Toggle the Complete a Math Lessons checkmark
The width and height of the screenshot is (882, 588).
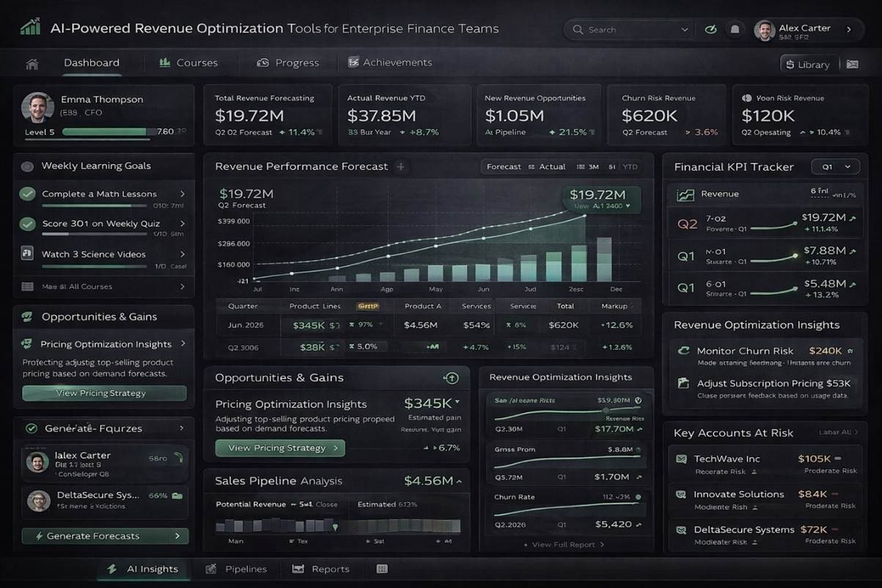coord(28,194)
